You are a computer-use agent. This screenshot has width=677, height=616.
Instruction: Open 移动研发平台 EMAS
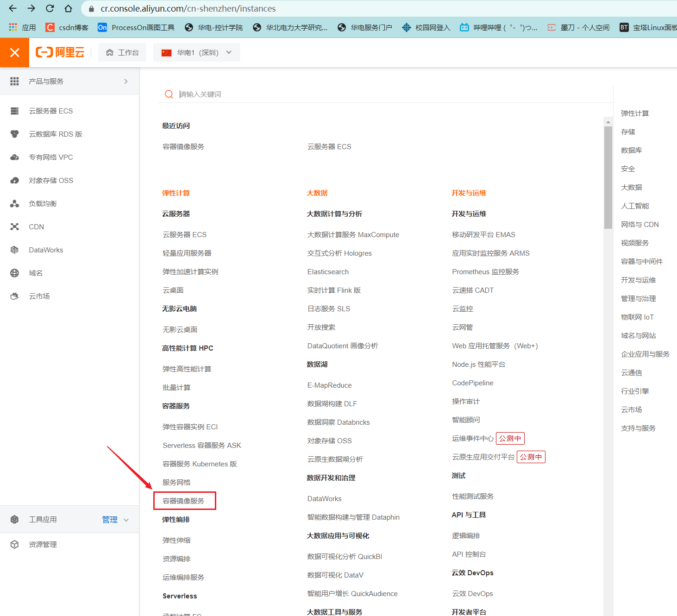(x=483, y=234)
